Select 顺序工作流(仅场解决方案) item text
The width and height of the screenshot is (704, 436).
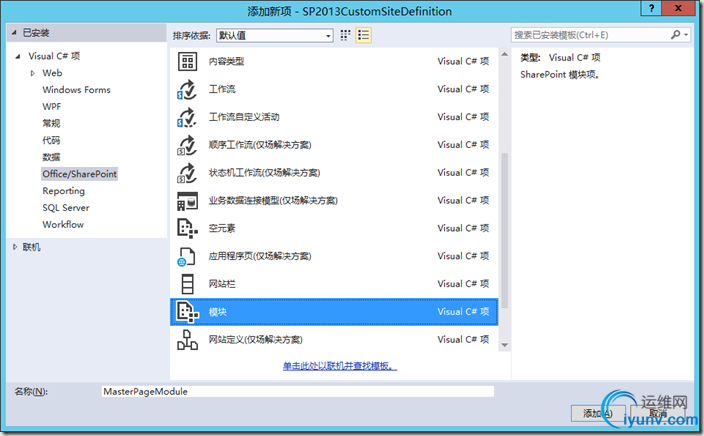[x=260, y=145]
